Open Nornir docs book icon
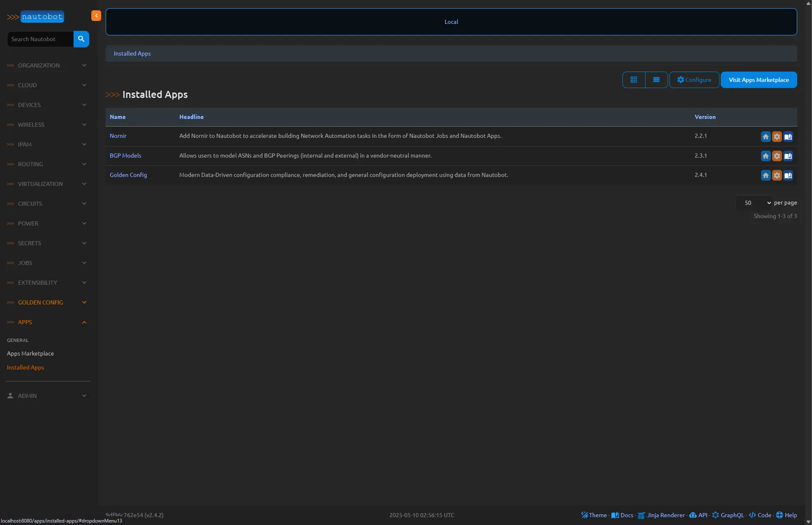 point(788,137)
